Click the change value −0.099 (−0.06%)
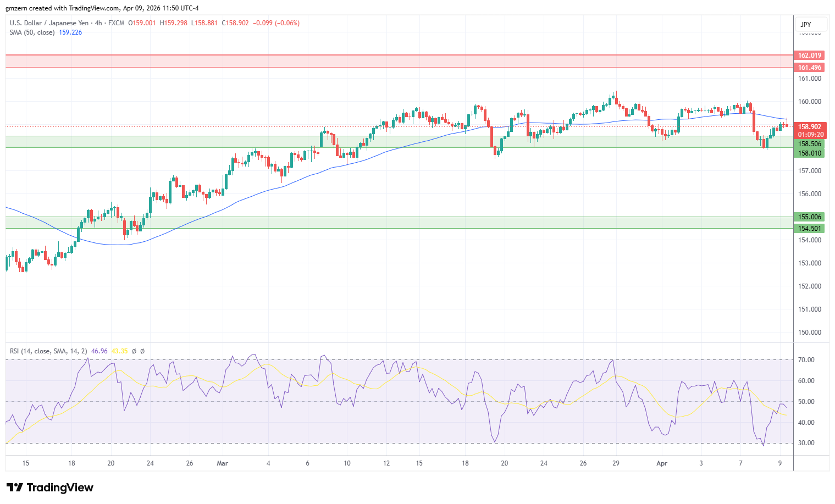Viewport: 835px width, 504px height. click(277, 23)
